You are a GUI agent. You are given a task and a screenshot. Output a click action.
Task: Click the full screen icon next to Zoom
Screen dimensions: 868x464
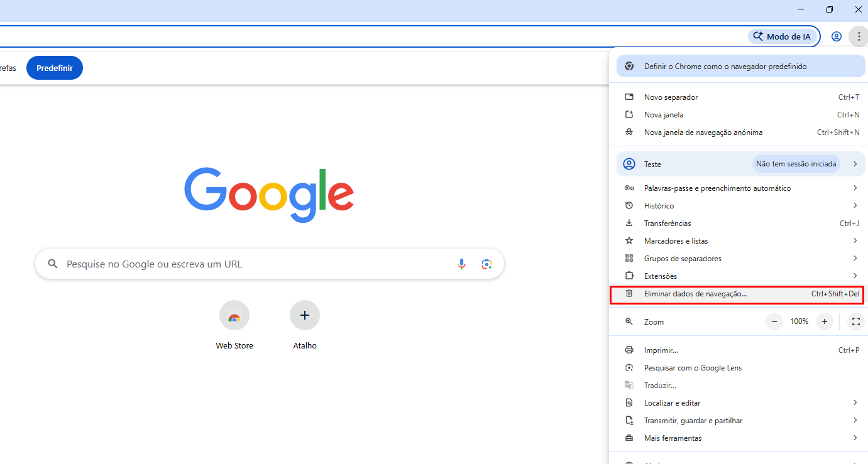[x=855, y=321]
